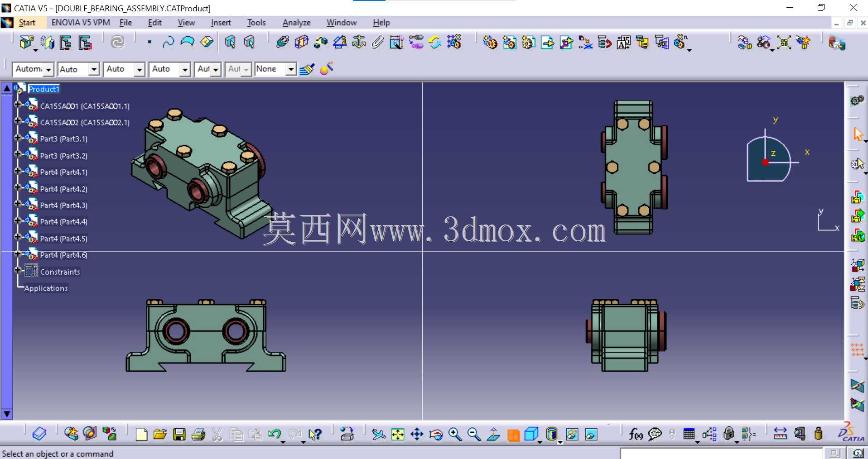
Task: Open the Insert menu
Action: click(x=221, y=23)
